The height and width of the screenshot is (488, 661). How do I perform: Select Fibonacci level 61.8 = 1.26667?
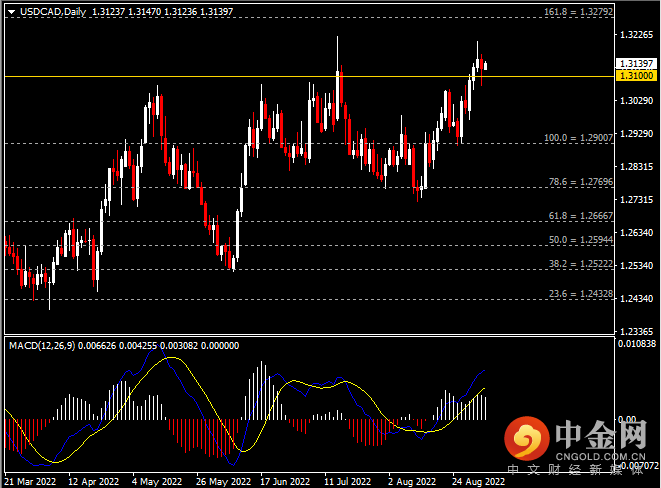(581, 216)
